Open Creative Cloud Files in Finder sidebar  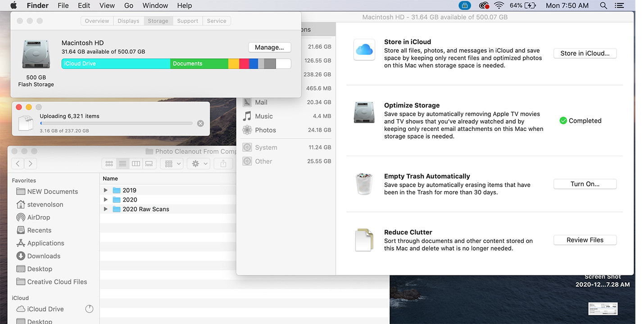[57, 282]
